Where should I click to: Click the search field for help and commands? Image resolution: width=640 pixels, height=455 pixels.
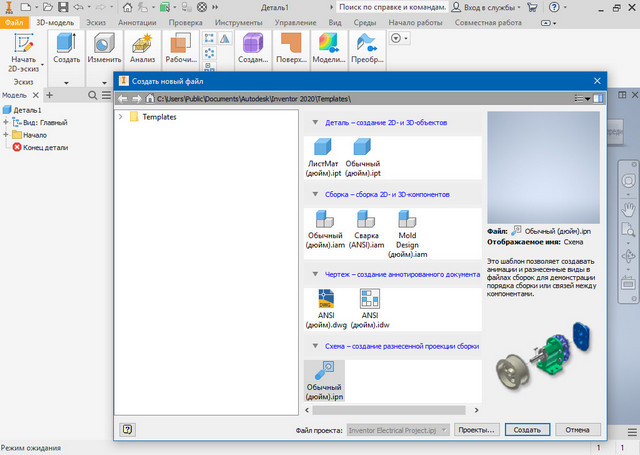384,6
